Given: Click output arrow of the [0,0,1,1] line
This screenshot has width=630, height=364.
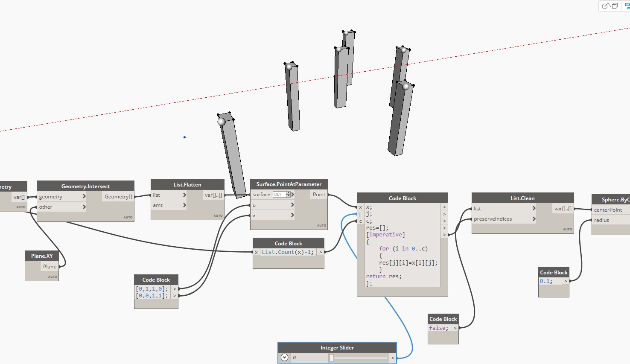Looking at the screenshot, I should click(x=175, y=296).
